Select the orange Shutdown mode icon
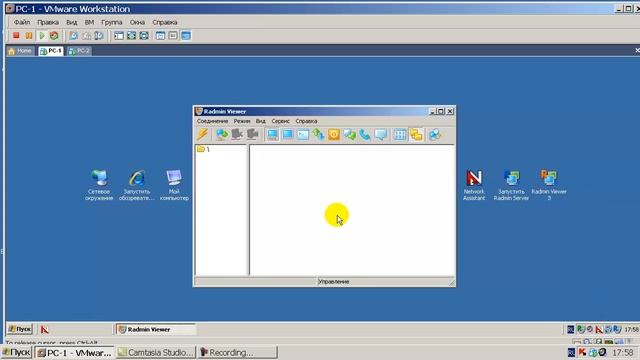 pos(334,134)
